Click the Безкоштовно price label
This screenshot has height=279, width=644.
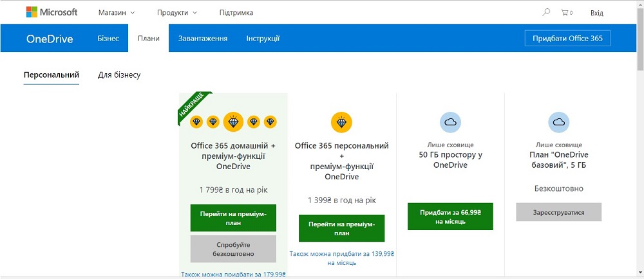click(x=558, y=189)
